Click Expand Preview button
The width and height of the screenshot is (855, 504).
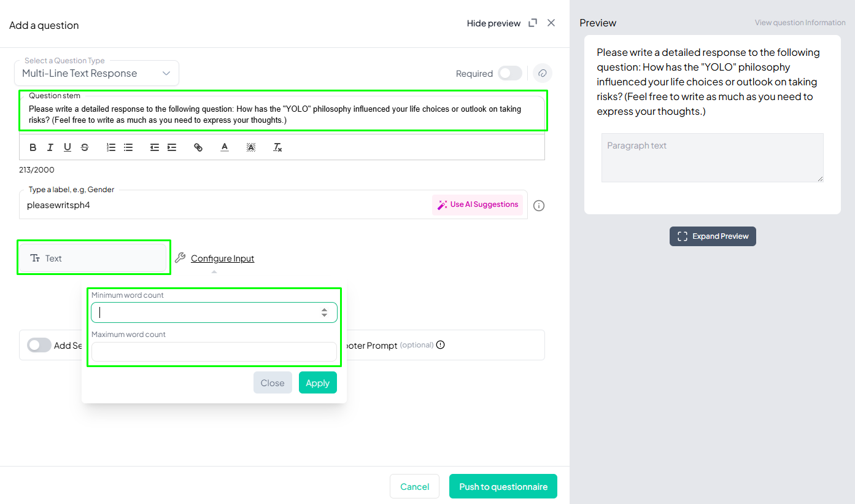pos(713,236)
